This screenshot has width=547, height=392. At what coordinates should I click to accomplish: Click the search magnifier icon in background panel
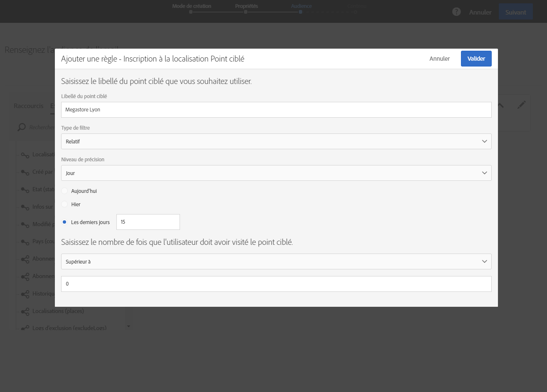click(22, 127)
